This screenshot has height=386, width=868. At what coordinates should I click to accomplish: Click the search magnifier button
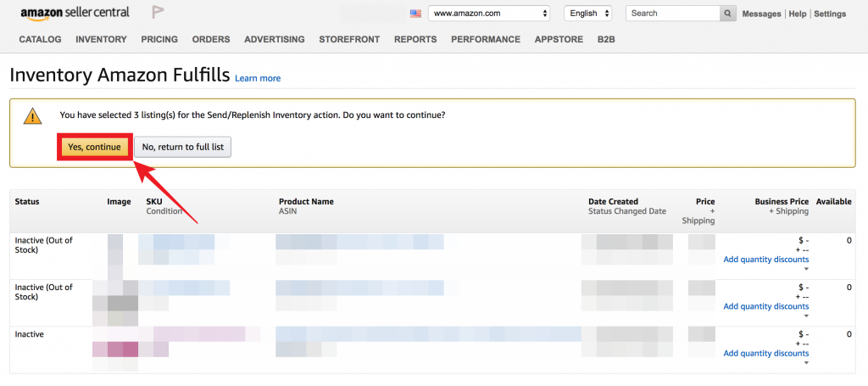point(728,14)
